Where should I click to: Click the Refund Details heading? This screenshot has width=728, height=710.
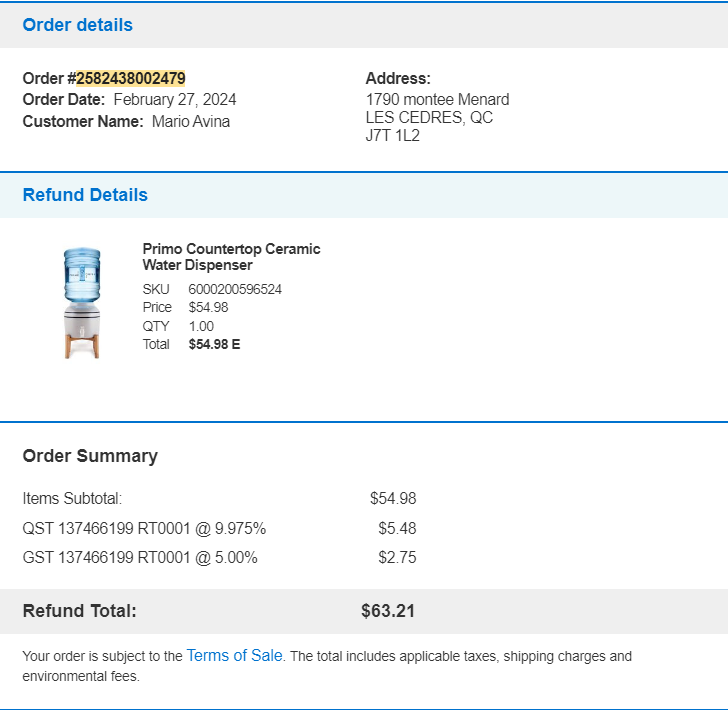[85, 195]
